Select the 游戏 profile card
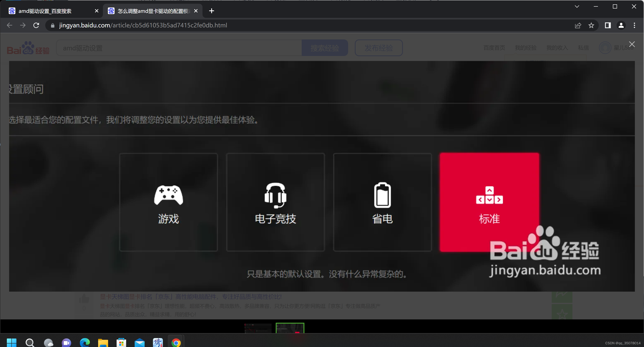 [x=168, y=202]
